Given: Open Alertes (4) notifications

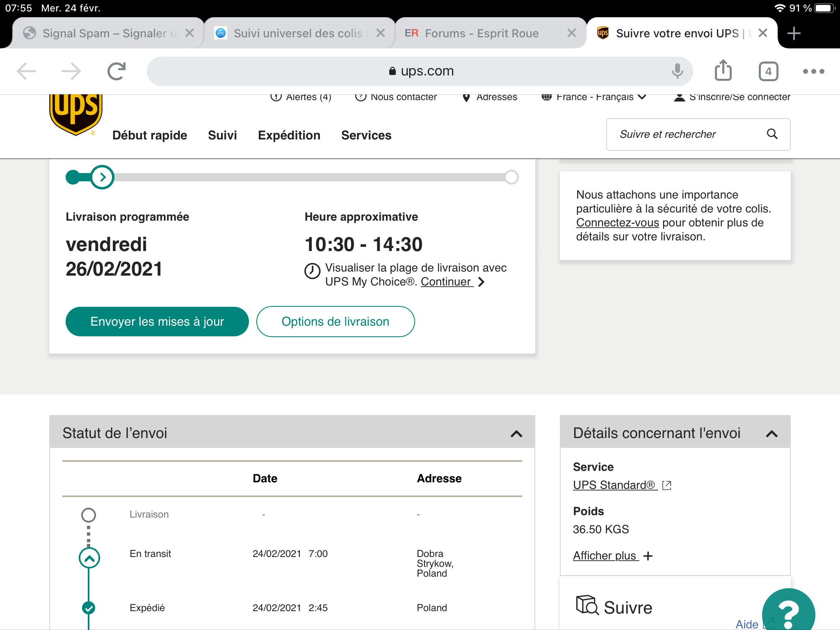Looking at the screenshot, I should coord(301,97).
